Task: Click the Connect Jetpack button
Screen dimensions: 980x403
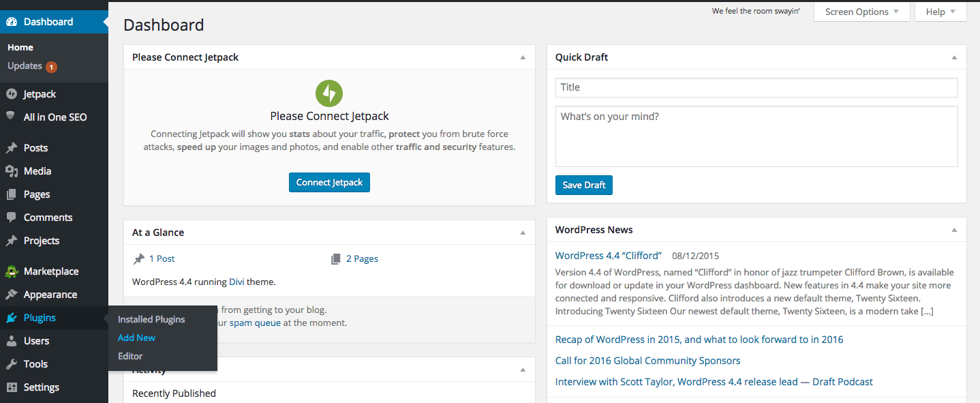Action: click(x=329, y=183)
